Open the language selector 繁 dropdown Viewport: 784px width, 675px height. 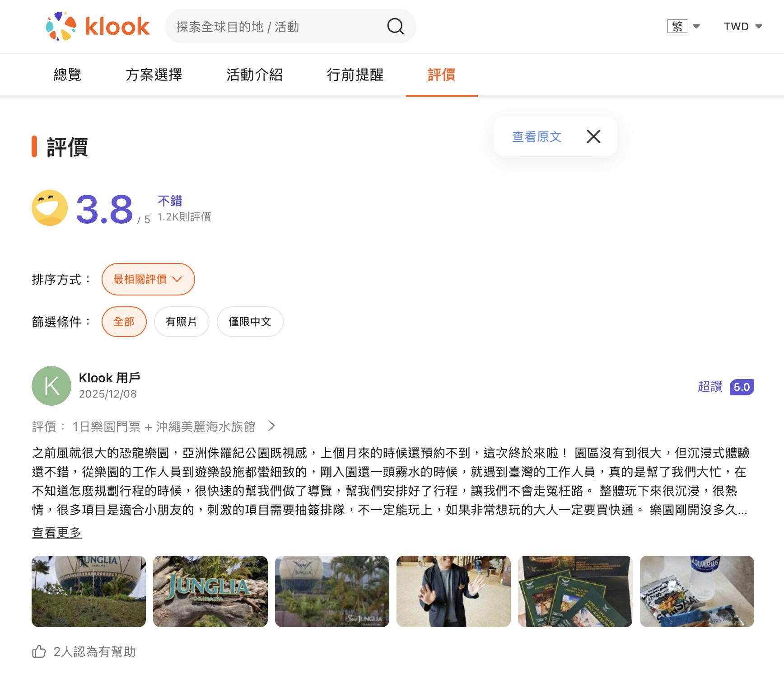[683, 26]
